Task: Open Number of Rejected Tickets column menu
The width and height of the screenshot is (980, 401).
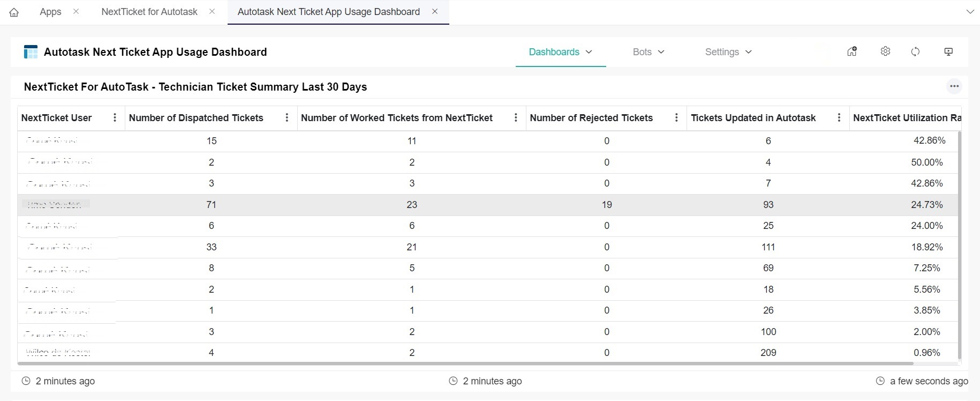Action: [x=676, y=117]
